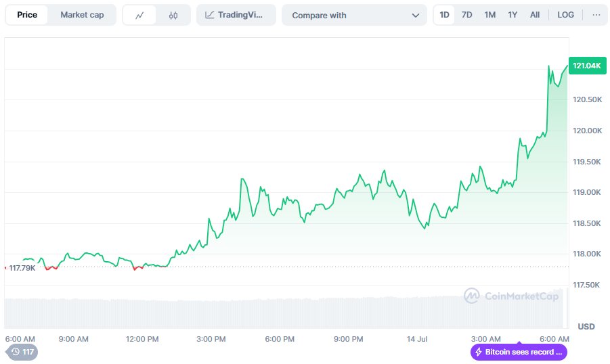Screen dimensions: 610x364
Task: Click the USD currency label
Action: coord(586,326)
